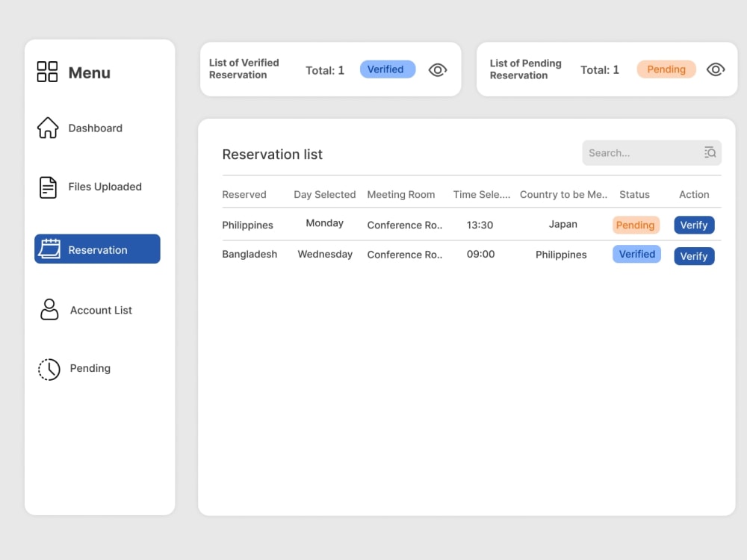Click the Meeting Room column header
The image size is (747, 560).
pyautogui.click(x=400, y=194)
